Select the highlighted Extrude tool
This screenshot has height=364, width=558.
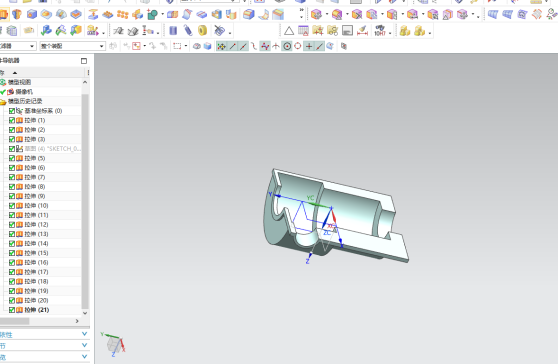coord(4,14)
